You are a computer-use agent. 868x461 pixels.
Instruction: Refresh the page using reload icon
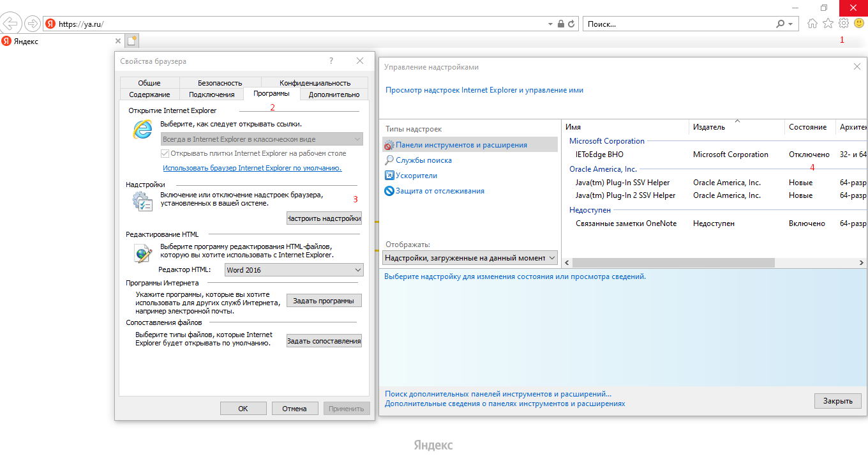tap(571, 24)
